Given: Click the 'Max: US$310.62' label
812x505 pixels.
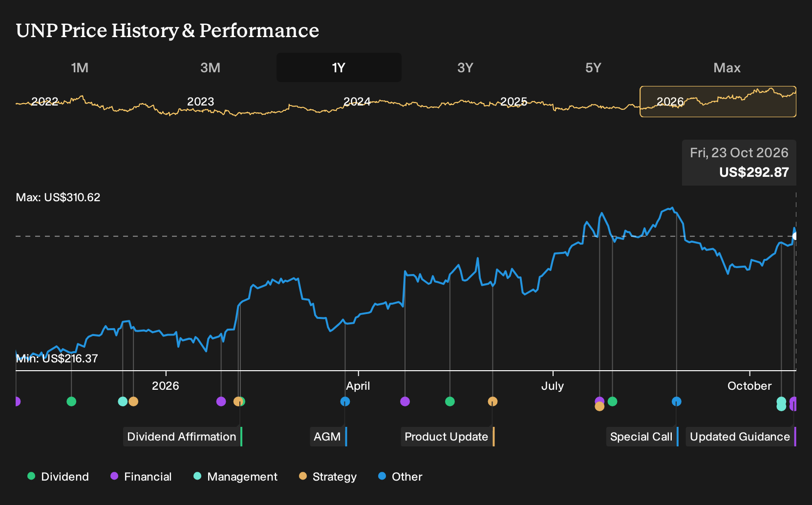Looking at the screenshot, I should click(x=58, y=197).
